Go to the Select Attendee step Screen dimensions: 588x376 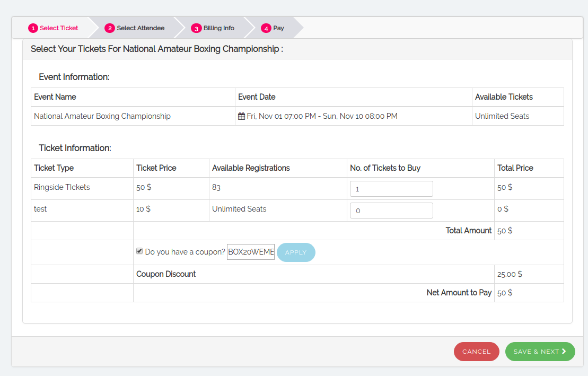click(135, 28)
